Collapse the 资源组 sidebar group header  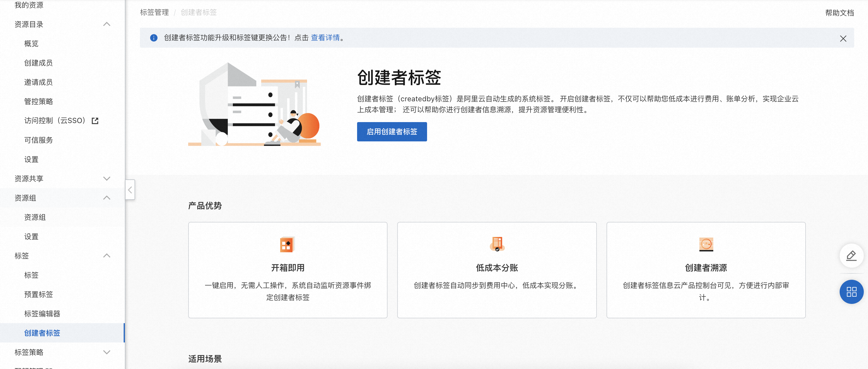pyautogui.click(x=106, y=198)
